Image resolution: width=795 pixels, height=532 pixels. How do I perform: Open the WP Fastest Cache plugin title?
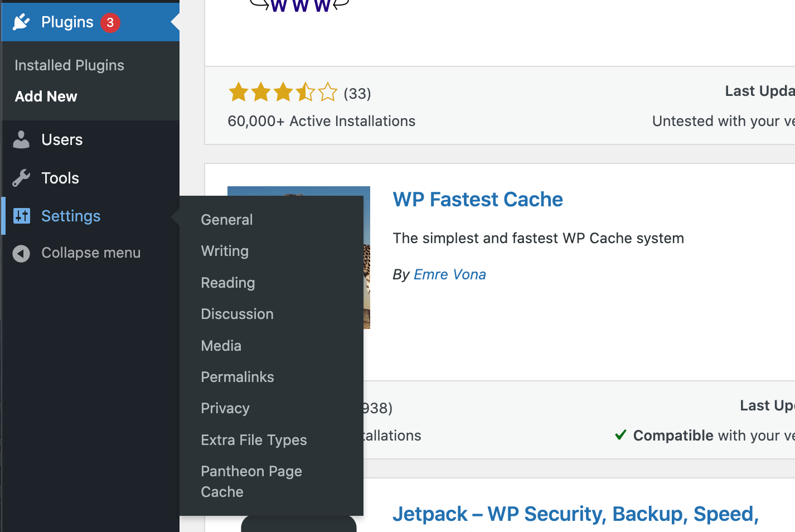[x=478, y=200]
